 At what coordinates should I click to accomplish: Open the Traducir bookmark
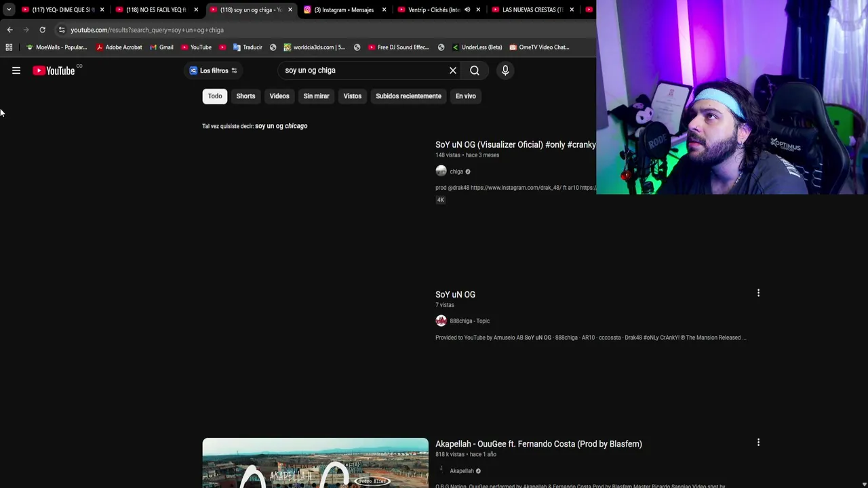point(248,47)
